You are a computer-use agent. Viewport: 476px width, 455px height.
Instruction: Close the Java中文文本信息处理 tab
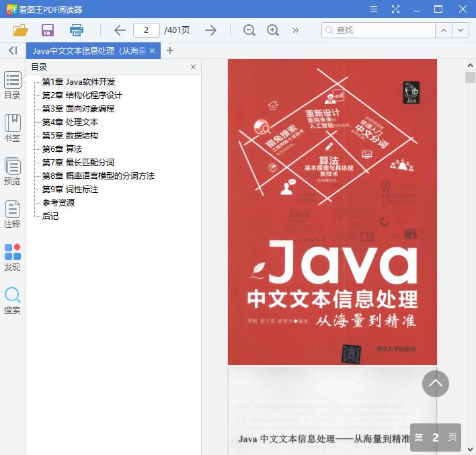point(153,50)
